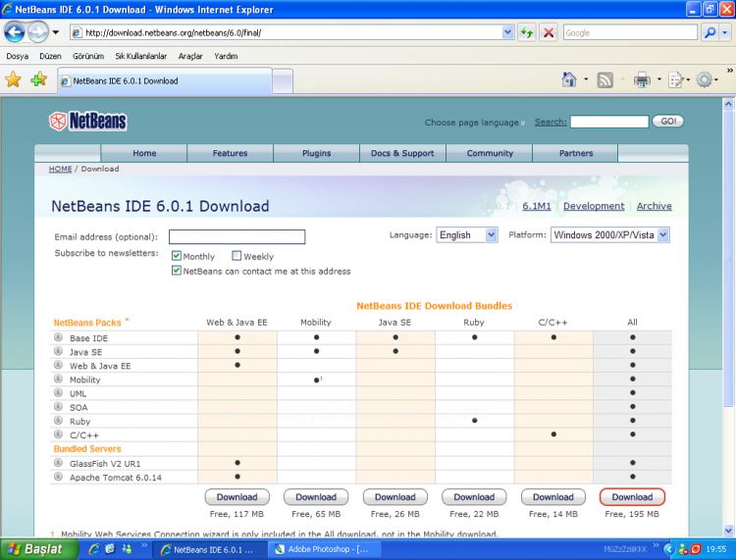Click the Print icon in command bar
Viewport: 736px width, 560px height.
point(642,80)
